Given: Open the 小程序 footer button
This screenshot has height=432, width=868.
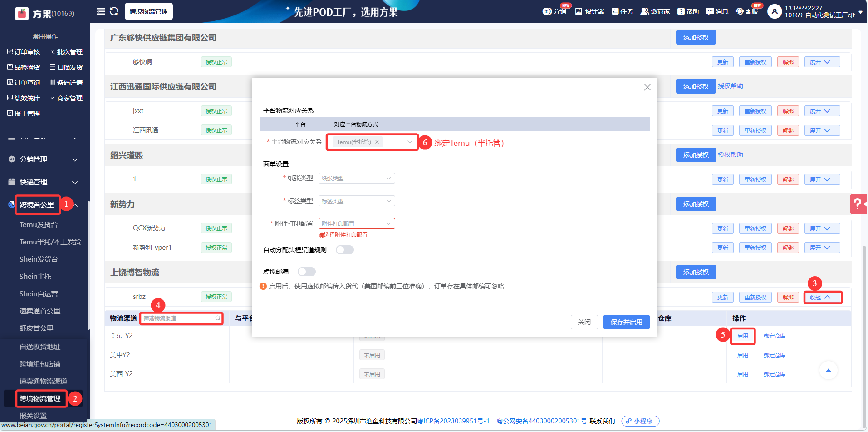Looking at the screenshot, I should (x=640, y=421).
